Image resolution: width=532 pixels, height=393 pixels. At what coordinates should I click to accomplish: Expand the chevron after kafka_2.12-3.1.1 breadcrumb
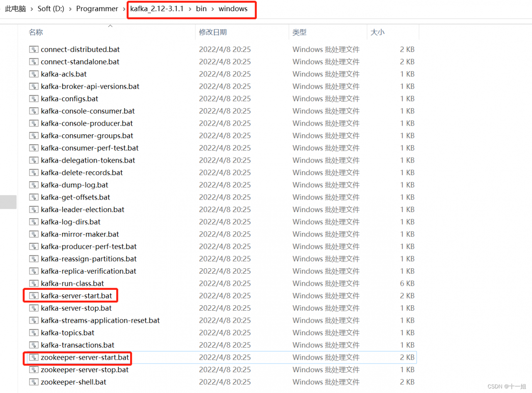pos(190,9)
